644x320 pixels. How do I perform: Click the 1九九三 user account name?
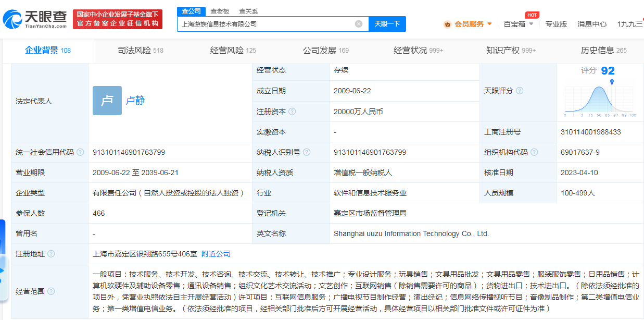pyautogui.click(x=630, y=24)
